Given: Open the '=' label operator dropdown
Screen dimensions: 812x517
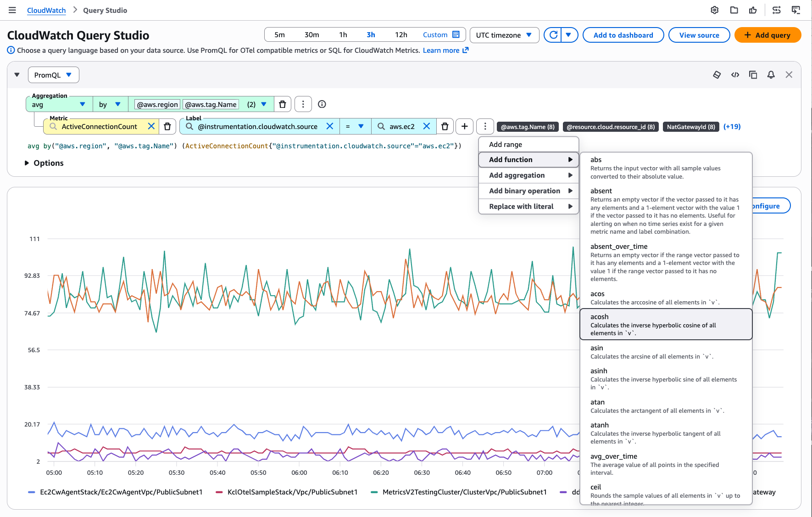Looking at the screenshot, I should point(355,126).
